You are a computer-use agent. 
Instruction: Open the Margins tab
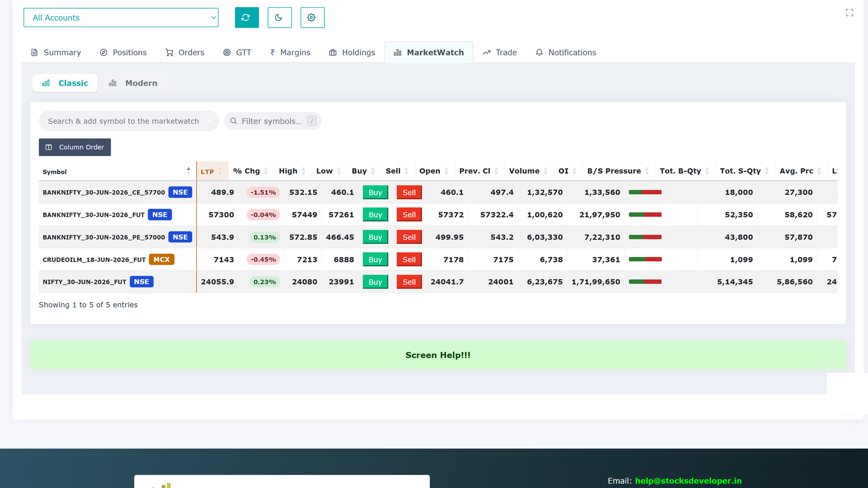[x=290, y=53]
